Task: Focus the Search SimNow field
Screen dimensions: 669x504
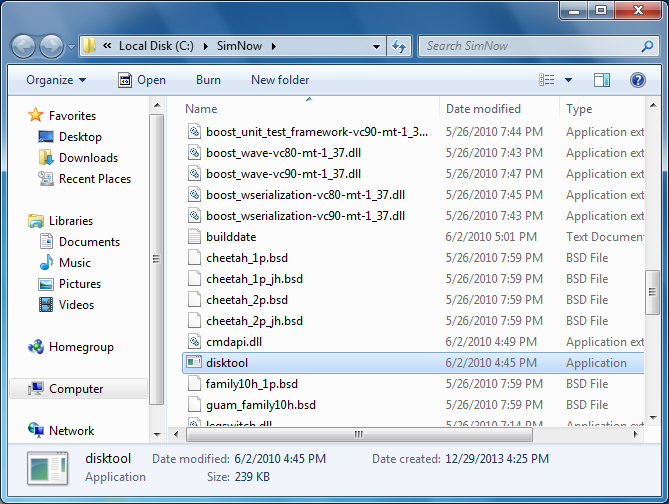Action: coord(529,46)
